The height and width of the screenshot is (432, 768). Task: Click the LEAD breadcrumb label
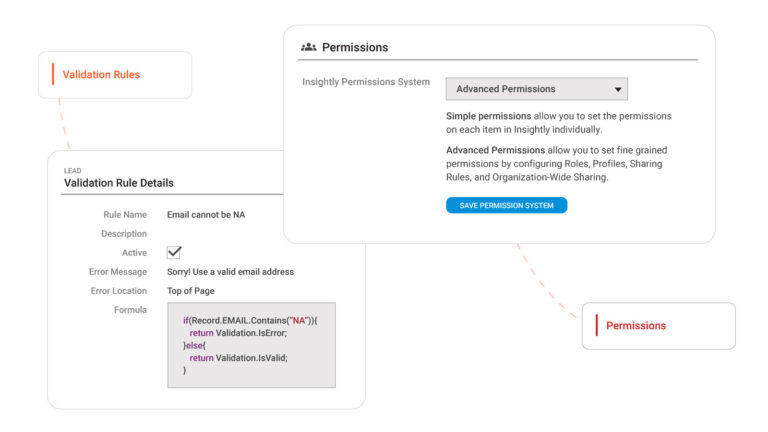pos(72,170)
